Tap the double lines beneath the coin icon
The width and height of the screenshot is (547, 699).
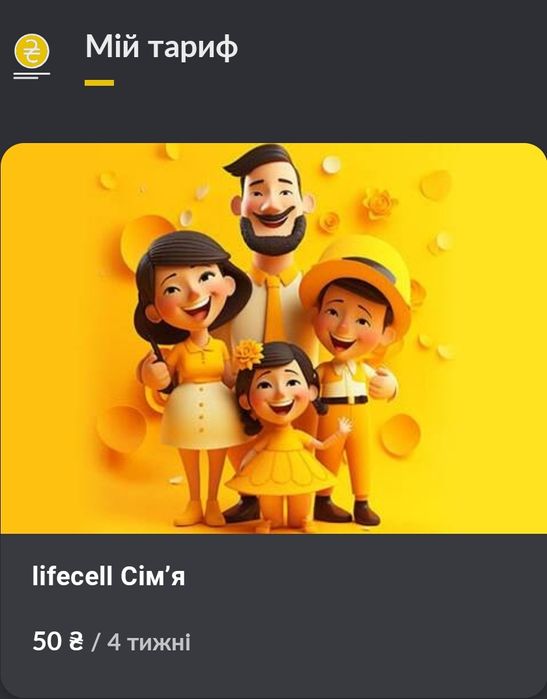click(x=32, y=76)
